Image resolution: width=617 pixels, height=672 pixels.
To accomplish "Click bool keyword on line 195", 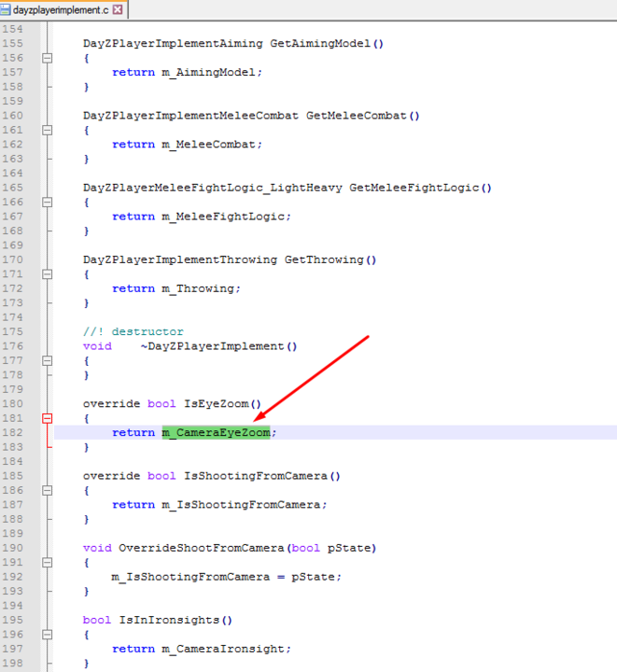I will (97, 620).
